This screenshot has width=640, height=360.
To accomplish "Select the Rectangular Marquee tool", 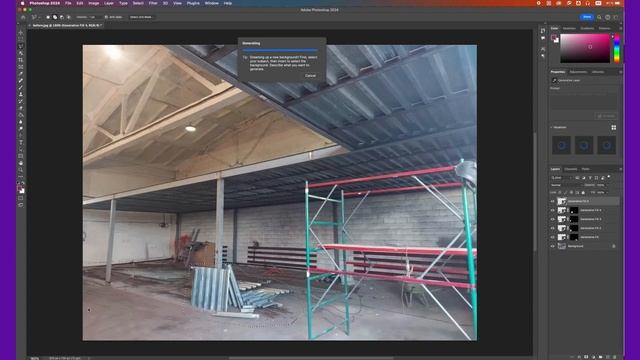I will (x=21, y=39).
